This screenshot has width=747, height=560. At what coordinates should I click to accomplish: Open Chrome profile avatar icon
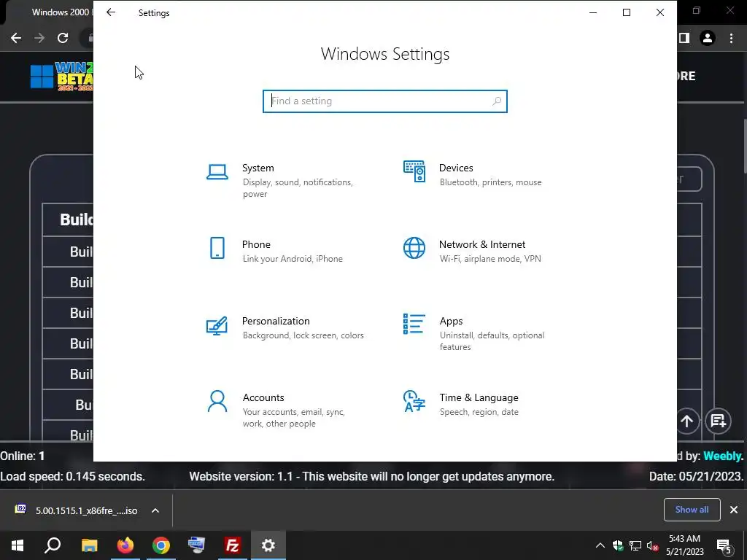pyautogui.click(x=708, y=38)
